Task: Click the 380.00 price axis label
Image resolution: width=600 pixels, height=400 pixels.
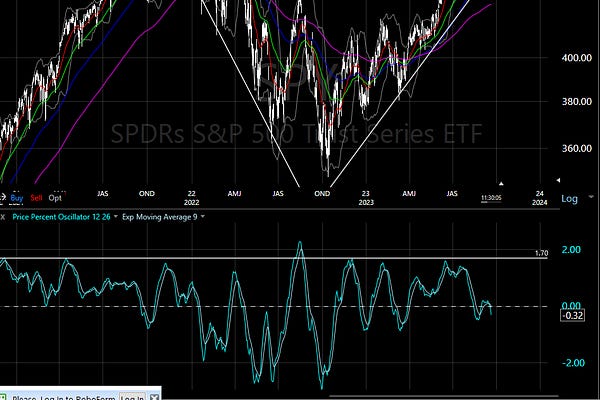Action: 576,101
